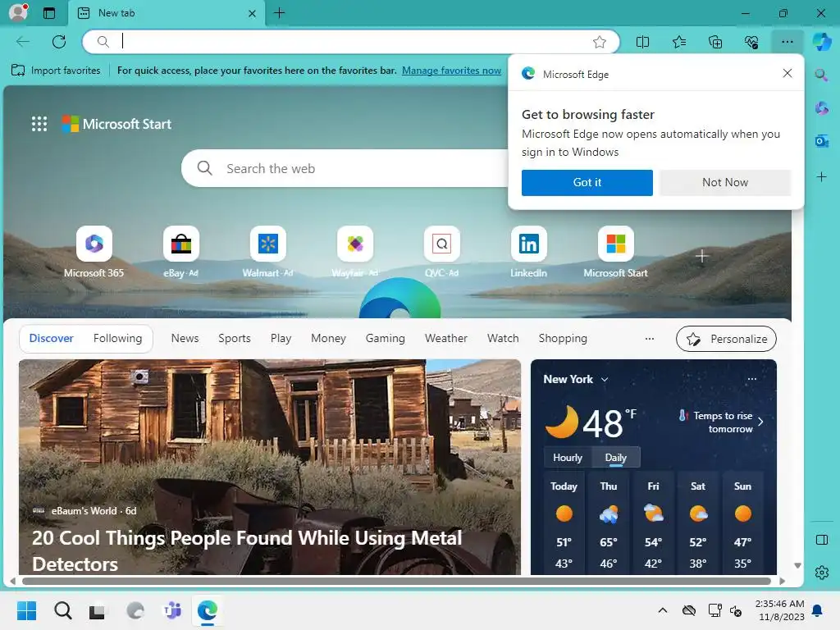Click Got it in Edge popup
Viewport: 840px width, 630px height.
coord(587,183)
